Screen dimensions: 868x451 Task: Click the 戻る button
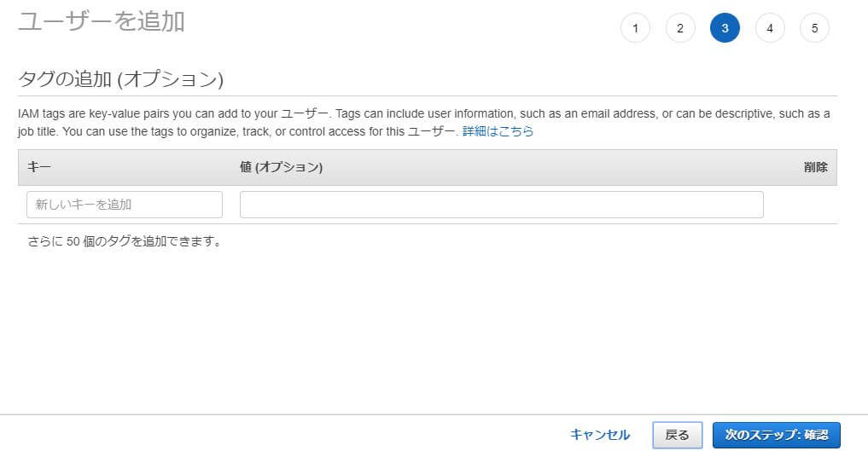[x=677, y=435]
